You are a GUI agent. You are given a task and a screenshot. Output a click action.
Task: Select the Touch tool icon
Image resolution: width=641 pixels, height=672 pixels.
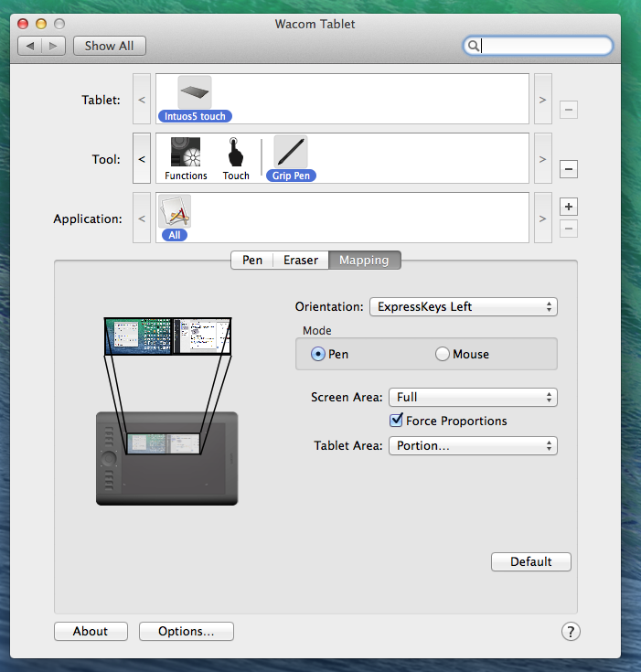(235, 152)
